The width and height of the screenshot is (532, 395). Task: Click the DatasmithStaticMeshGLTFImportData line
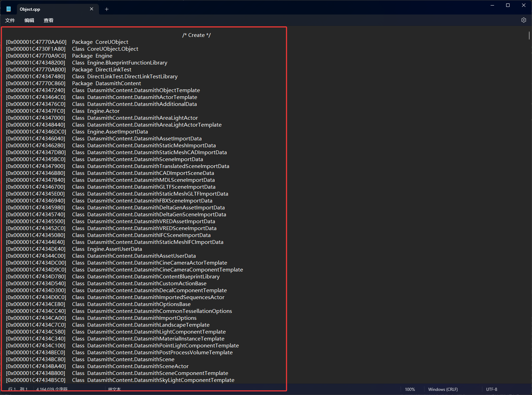pos(117,194)
